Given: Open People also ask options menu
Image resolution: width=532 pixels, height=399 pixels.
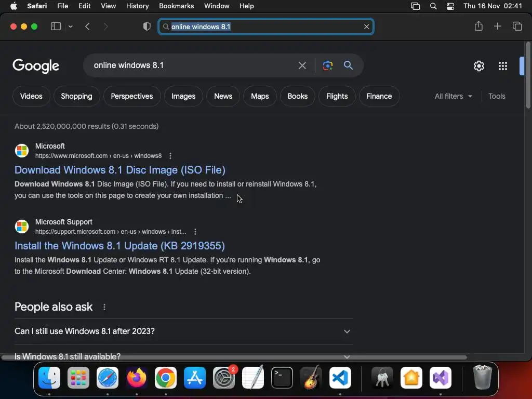Looking at the screenshot, I should click(104, 307).
